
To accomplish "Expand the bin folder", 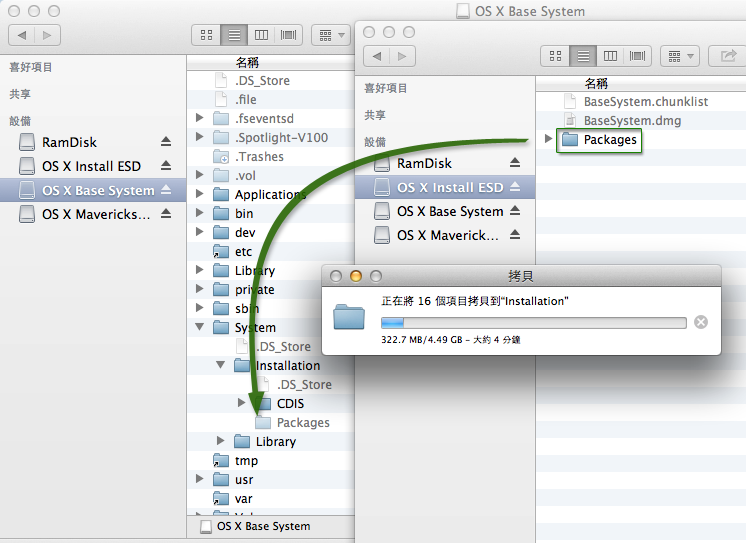I will [199, 213].
